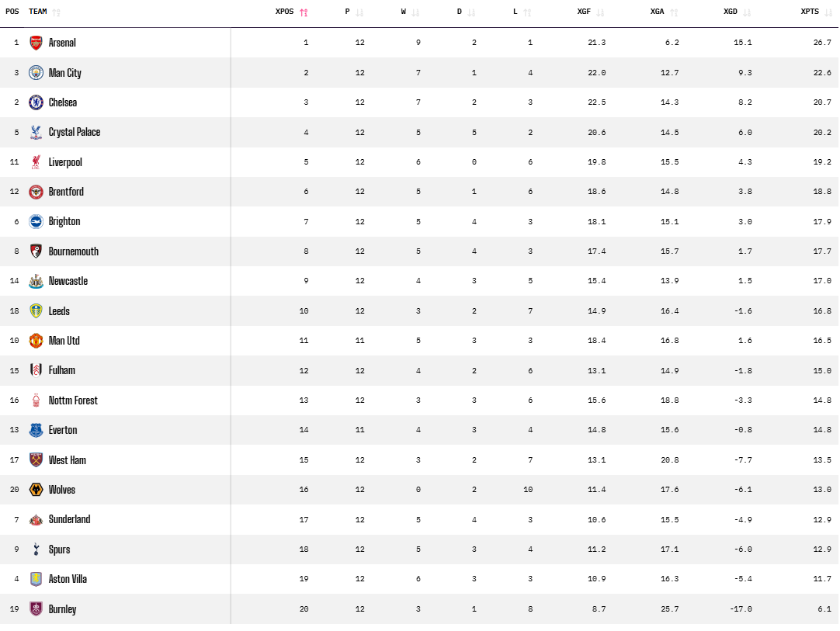This screenshot has width=840, height=631.
Task: Sort table by XPOS column arrows
Action: click(304, 12)
